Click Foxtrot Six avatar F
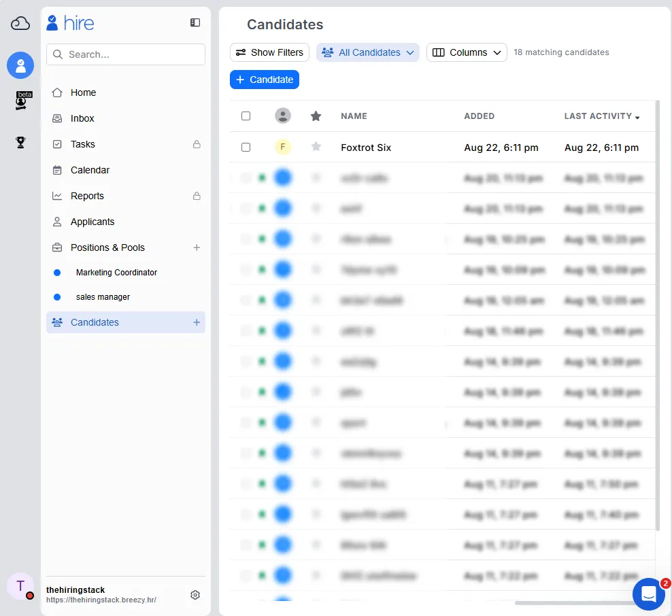The height and width of the screenshot is (616, 672). (283, 147)
